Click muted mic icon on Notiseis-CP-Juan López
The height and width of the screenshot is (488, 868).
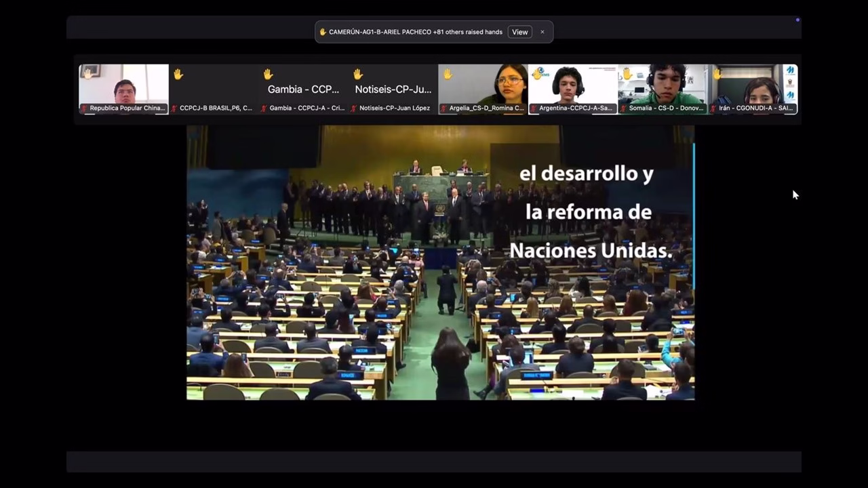(x=354, y=108)
